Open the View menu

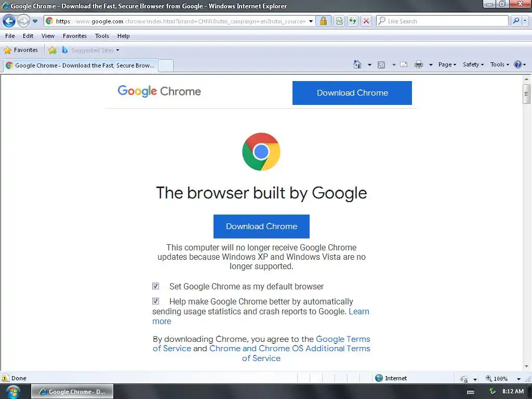tap(48, 36)
